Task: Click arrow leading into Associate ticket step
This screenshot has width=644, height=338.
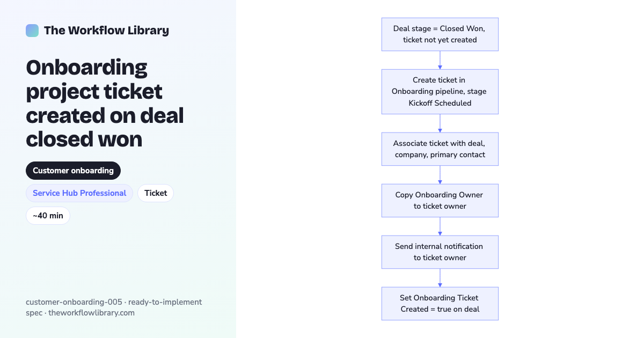Action: click(440, 123)
